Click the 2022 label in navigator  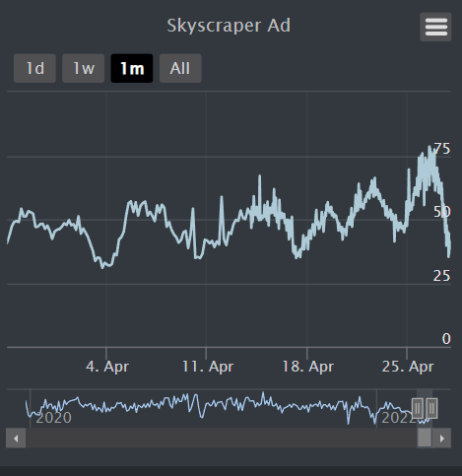(398, 418)
